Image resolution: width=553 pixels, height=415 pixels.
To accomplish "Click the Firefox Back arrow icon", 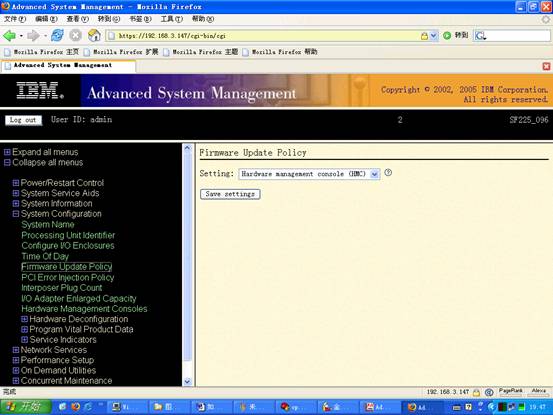I will 9,35.
